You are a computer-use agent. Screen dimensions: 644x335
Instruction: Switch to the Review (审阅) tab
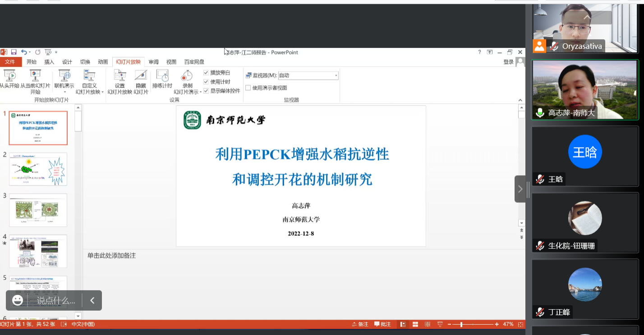pyautogui.click(x=153, y=62)
